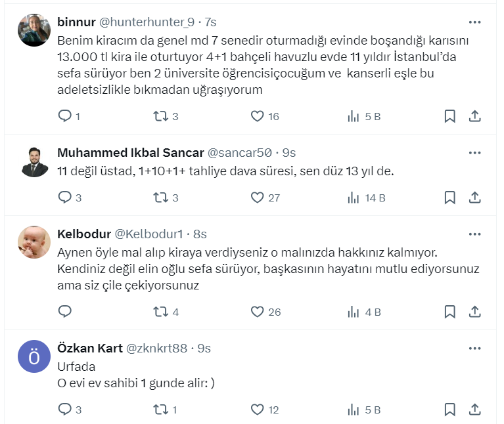Open more options on Özkan Kart's tweet
The image size is (504, 424).
point(474,349)
